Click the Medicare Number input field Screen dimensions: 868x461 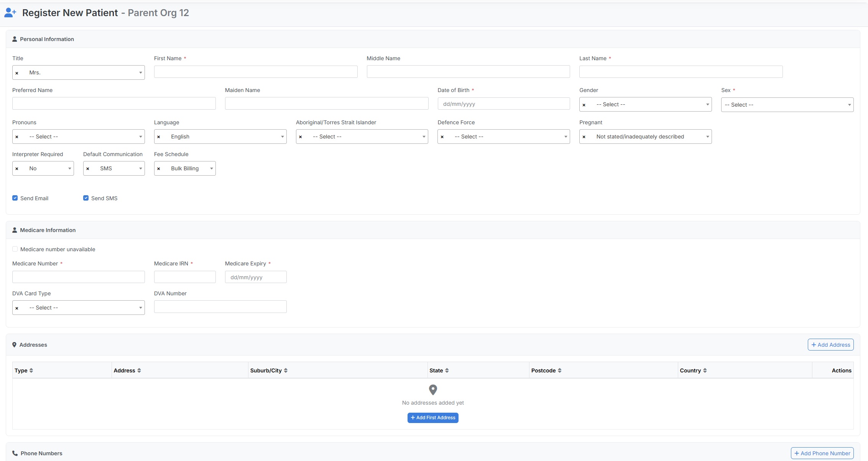click(x=79, y=277)
